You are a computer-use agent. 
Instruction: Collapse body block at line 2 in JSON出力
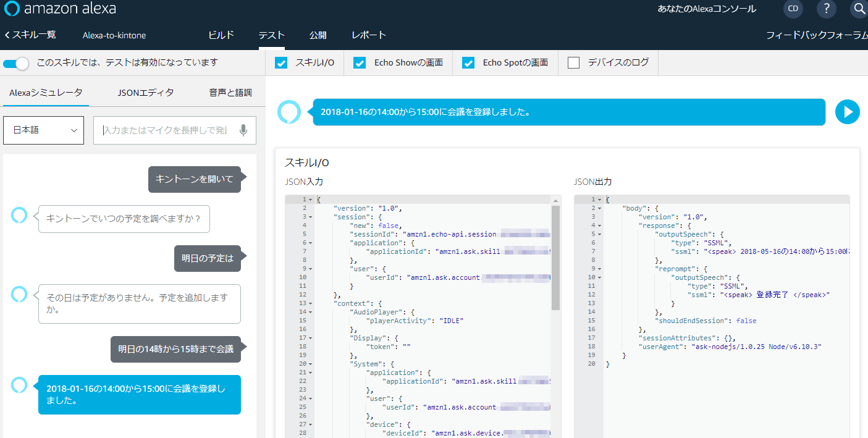point(600,208)
